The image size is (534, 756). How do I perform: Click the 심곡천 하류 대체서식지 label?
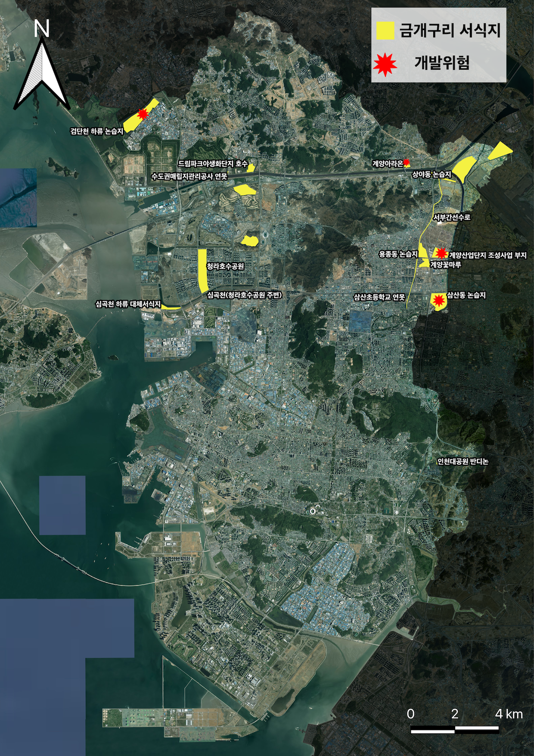click(128, 304)
